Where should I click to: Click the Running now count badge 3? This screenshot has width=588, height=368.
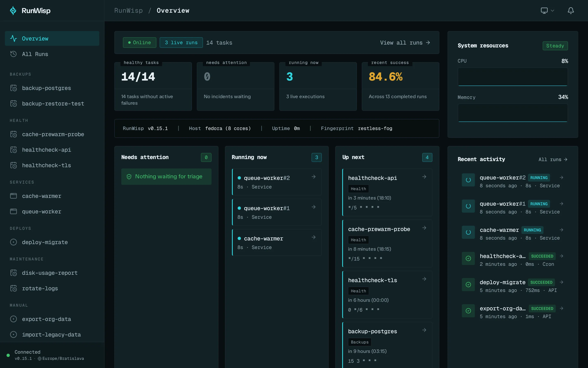click(317, 157)
